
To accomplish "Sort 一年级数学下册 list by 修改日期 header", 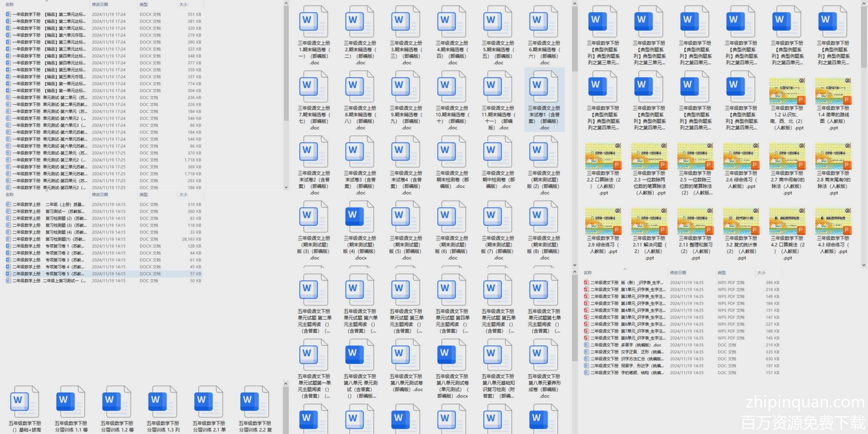I will 100,4.
